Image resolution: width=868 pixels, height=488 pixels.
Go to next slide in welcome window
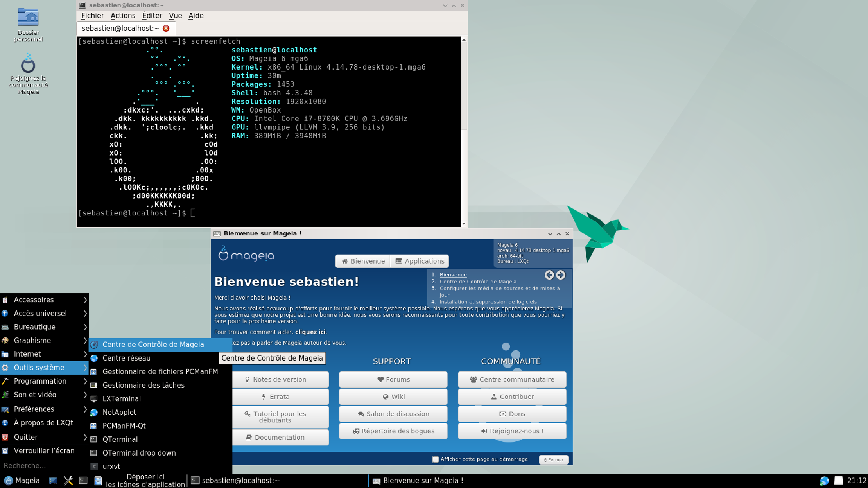pyautogui.click(x=561, y=275)
